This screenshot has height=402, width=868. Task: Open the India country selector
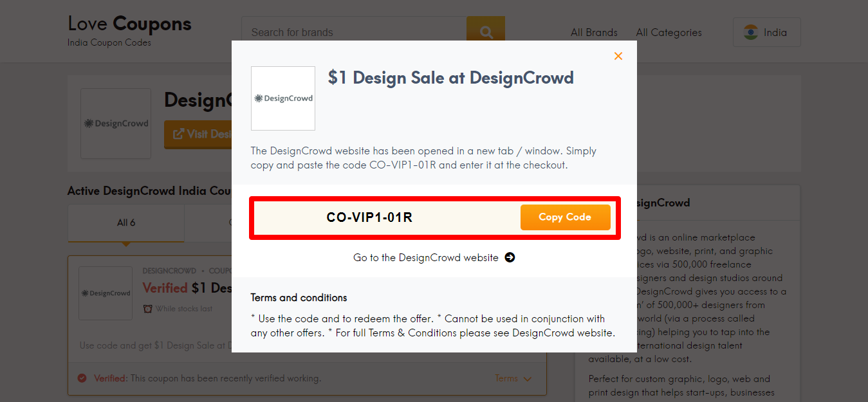tap(767, 32)
